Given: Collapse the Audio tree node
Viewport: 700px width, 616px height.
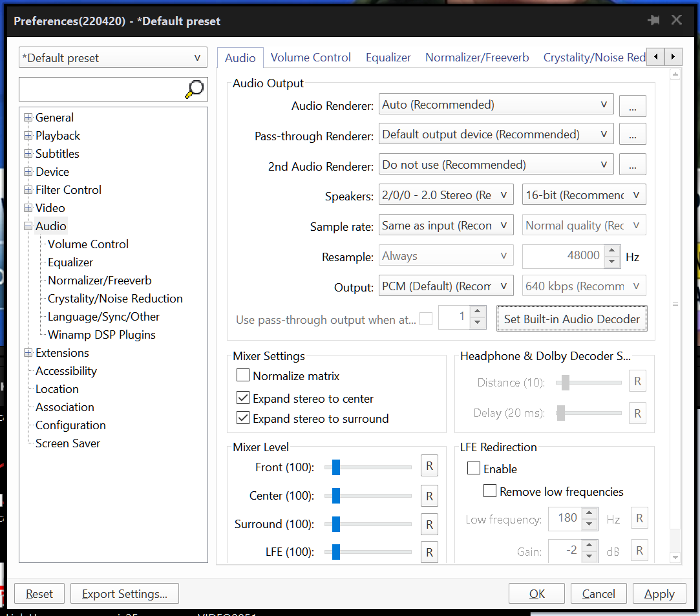Looking at the screenshot, I should (x=28, y=226).
